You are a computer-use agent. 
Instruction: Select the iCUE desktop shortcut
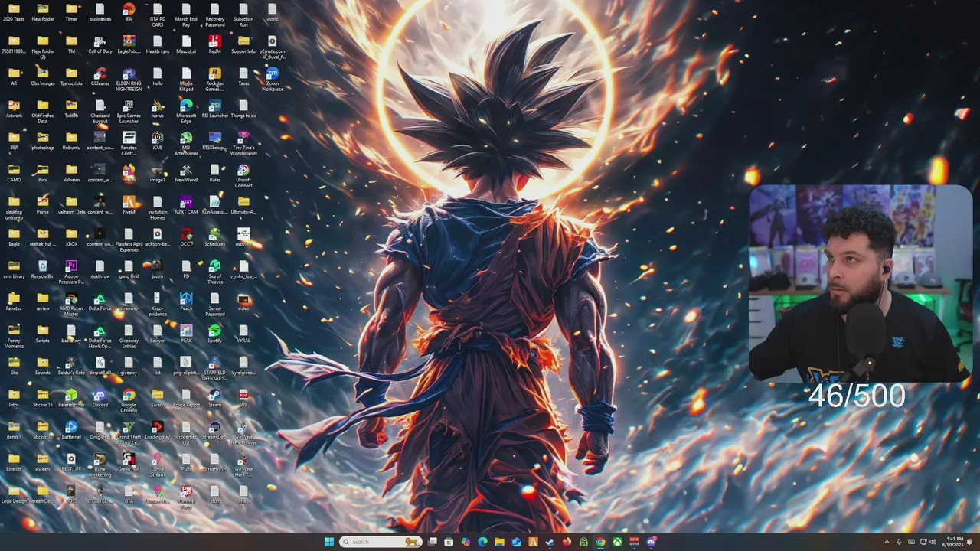158,141
